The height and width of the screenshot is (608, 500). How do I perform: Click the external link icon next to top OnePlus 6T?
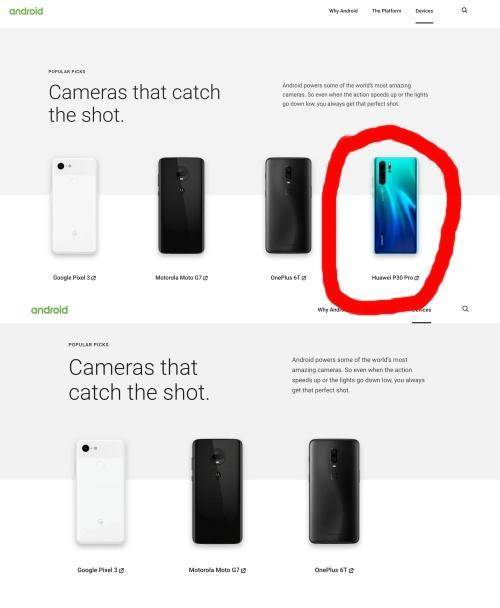(304, 278)
